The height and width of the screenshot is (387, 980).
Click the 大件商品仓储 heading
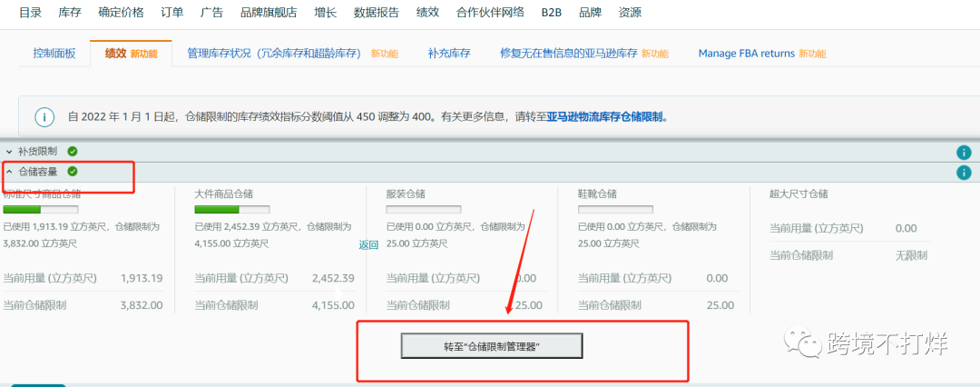coord(224,194)
